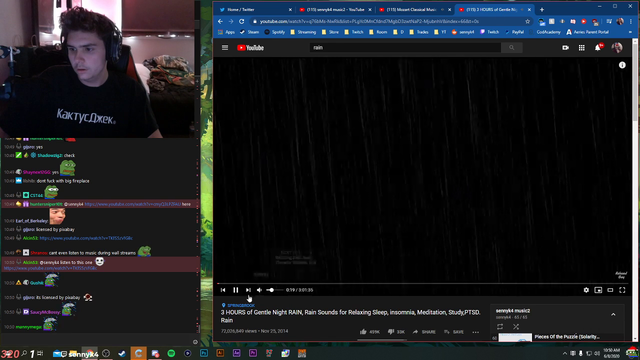Toggle playlist shuffle
This screenshot has width=640, height=360.
click(516, 327)
